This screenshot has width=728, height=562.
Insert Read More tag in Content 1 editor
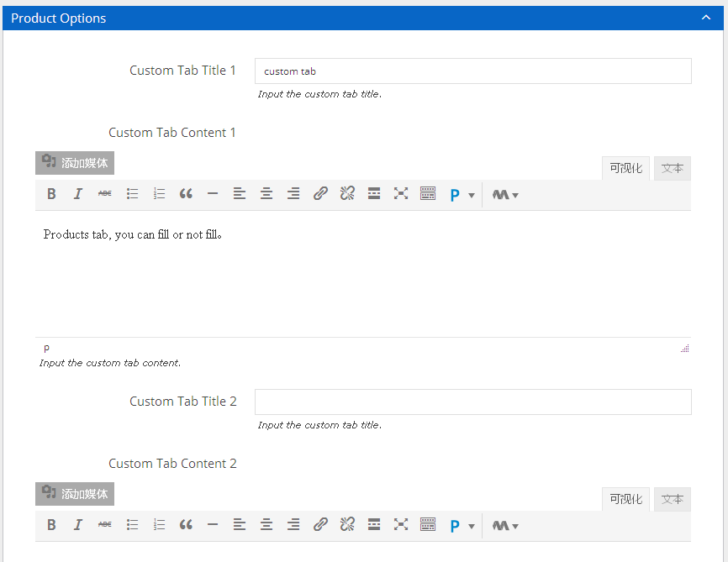pos(374,194)
